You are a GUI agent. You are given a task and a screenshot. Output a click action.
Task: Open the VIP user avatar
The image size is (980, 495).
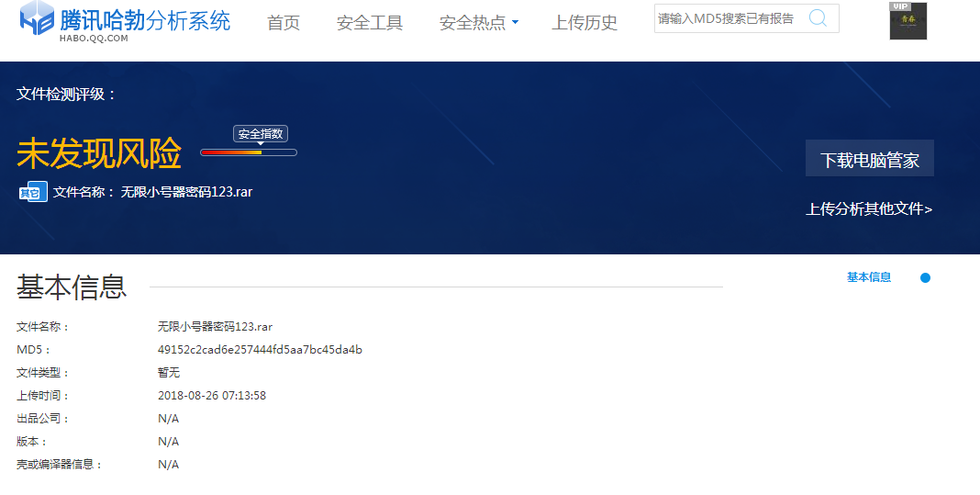pyautogui.click(x=908, y=20)
